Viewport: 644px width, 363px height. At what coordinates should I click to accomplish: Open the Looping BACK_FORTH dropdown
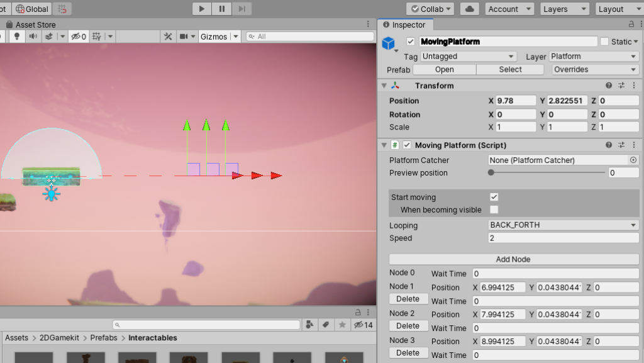[563, 225]
